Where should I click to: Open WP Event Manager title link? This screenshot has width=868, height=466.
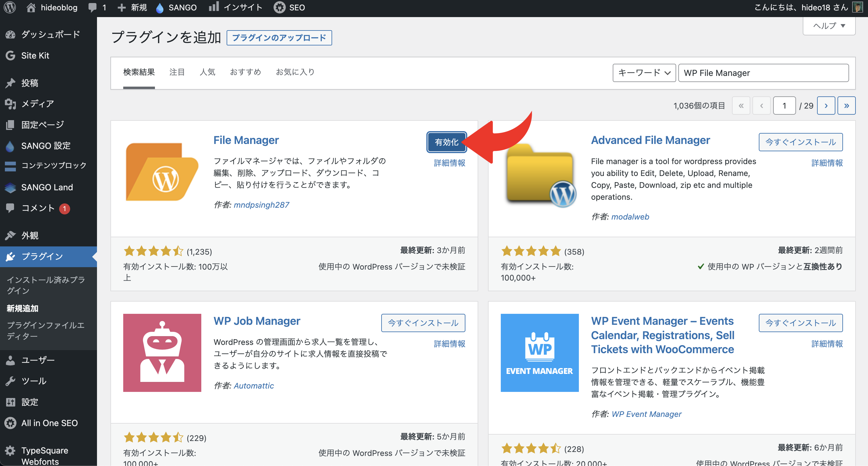[x=662, y=335]
